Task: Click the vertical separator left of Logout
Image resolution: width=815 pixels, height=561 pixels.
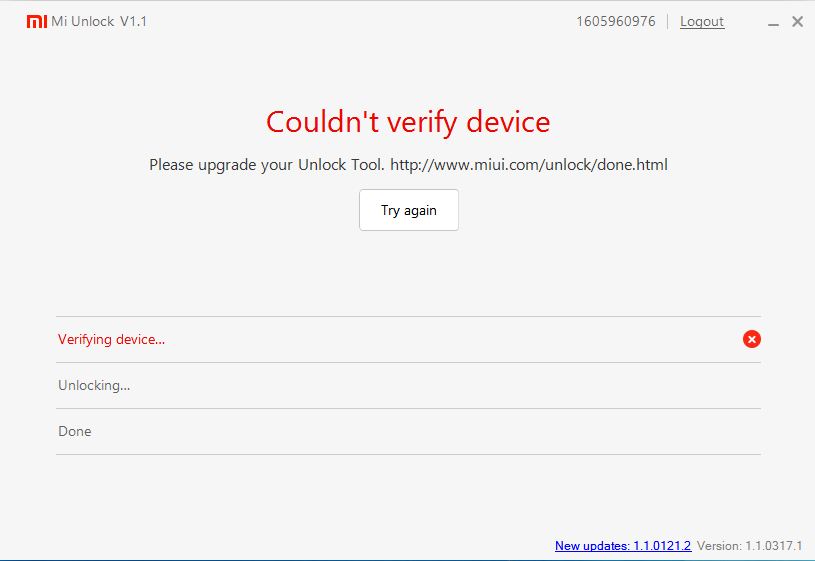Action: coord(668,22)
